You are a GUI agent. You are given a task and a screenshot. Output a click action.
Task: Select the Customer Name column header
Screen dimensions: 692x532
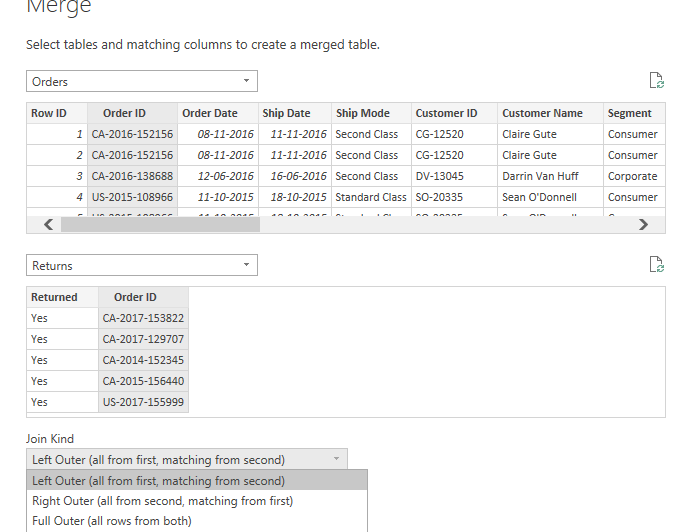click(542, 113)
